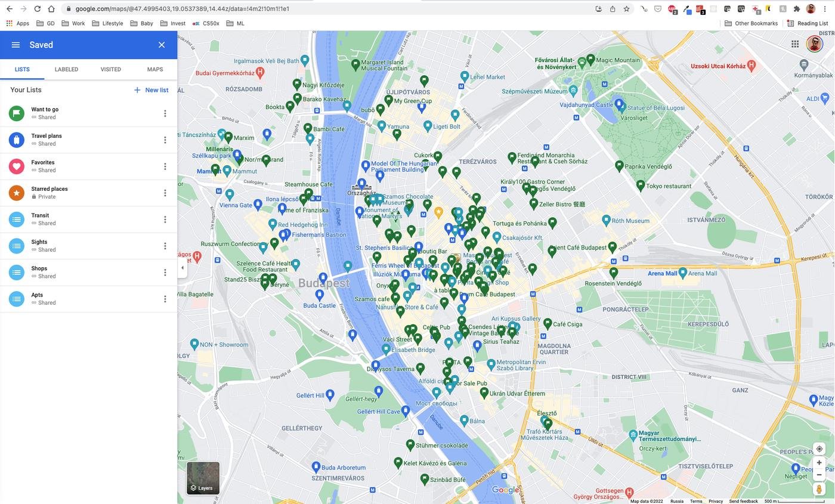Screen dimensions: 835x504
Task: Open the hamburger menu in Saved panel
Action: pos(16,45)
